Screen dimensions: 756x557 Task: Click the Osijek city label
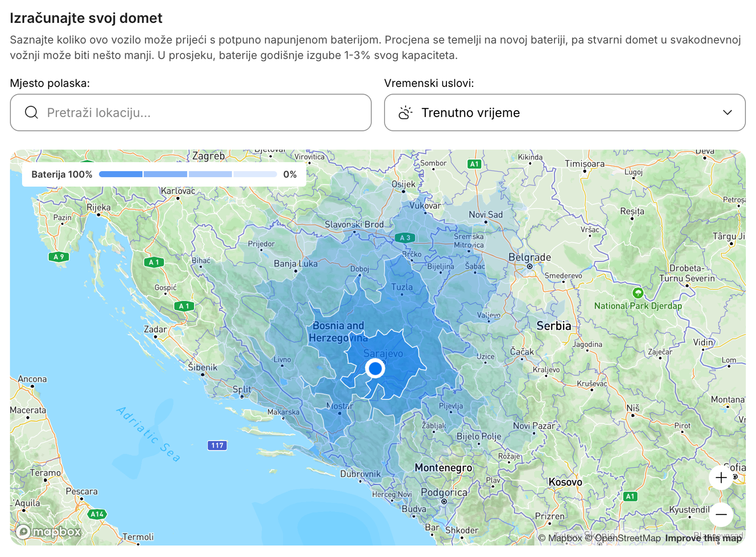click(x=403, y=184)
